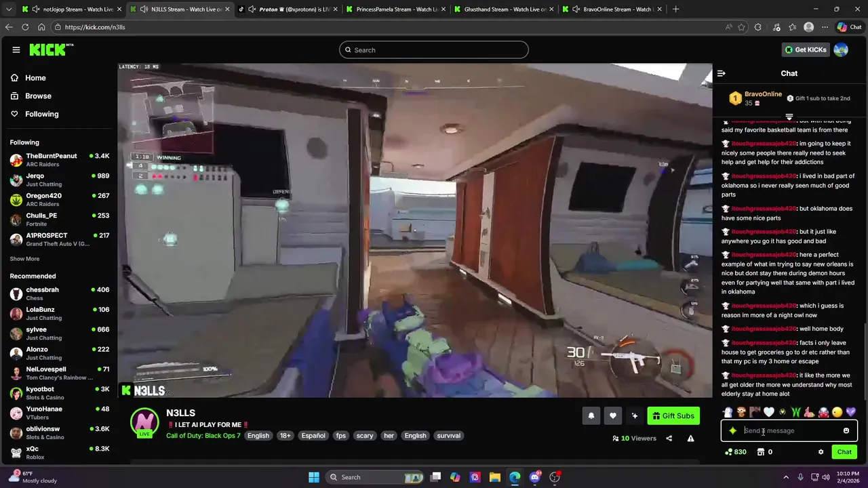This screenshot has height=488, width=868.
Task: Focus the Send a message input
Action: coord(789,430)
